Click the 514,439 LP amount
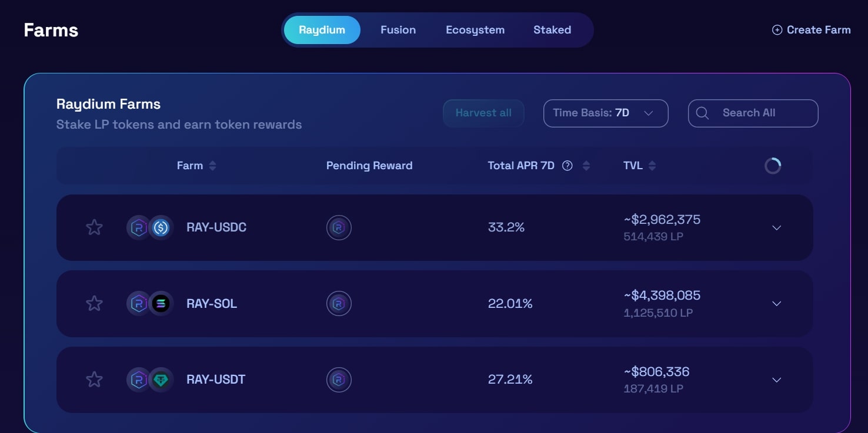 653,237
